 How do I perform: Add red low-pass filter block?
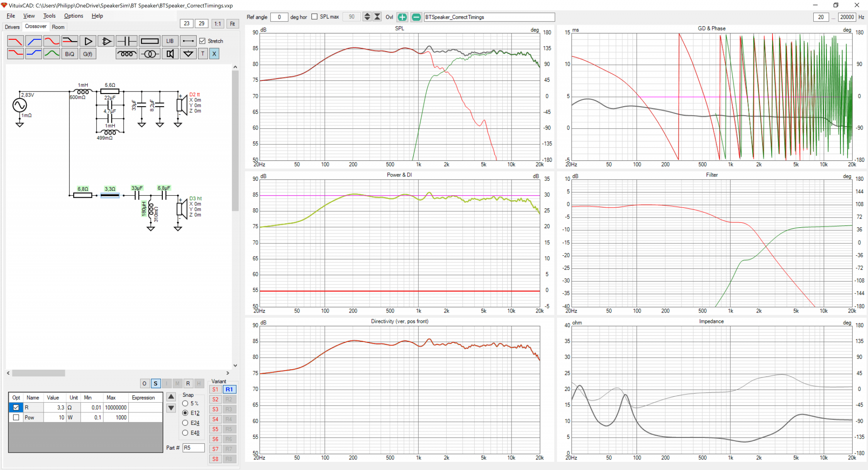[15, 41]
